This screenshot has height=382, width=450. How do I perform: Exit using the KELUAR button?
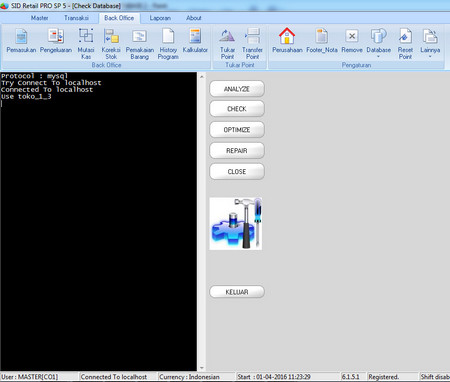(x=237, y=292)
